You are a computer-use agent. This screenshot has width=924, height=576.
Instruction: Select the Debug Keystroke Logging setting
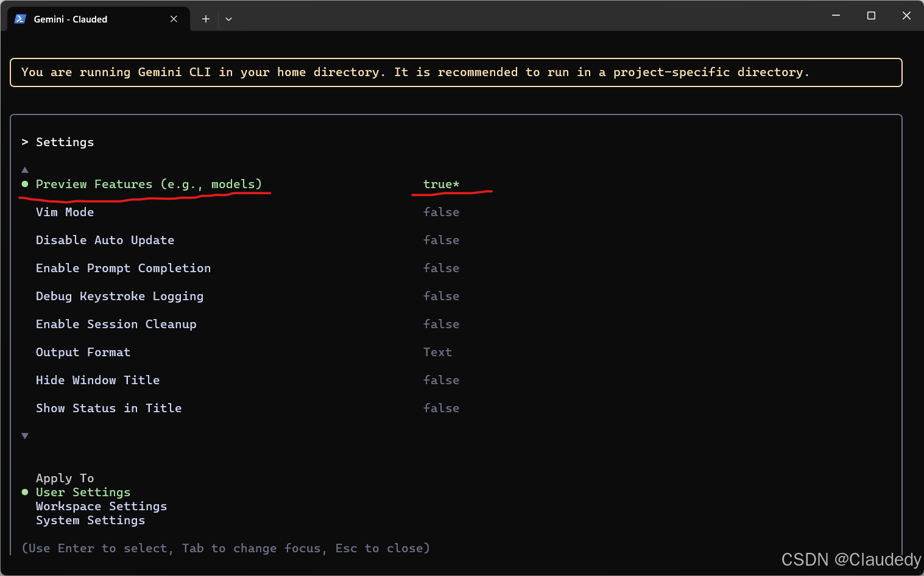(x=119, y=296)
